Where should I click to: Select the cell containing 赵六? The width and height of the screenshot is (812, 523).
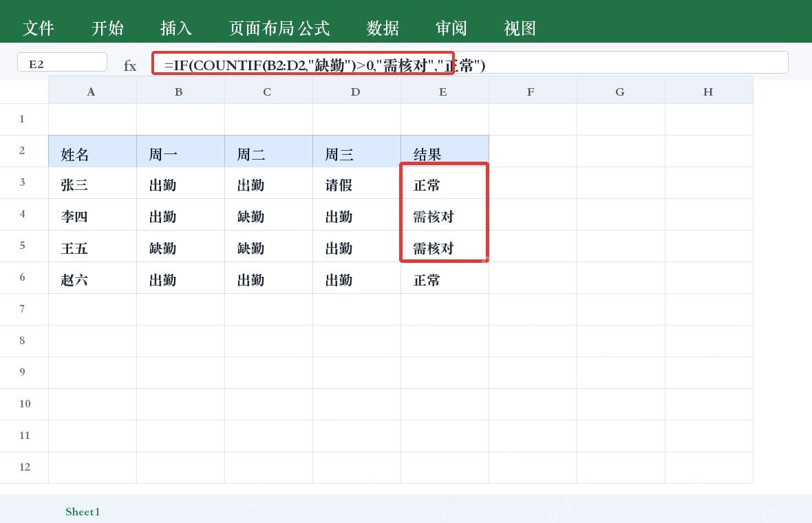[x=93, y=278]
